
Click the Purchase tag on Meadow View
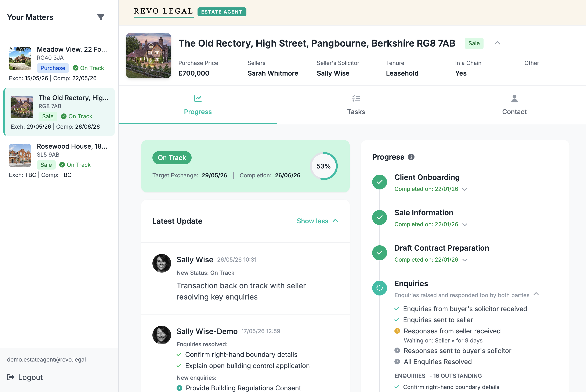(53, 68)
